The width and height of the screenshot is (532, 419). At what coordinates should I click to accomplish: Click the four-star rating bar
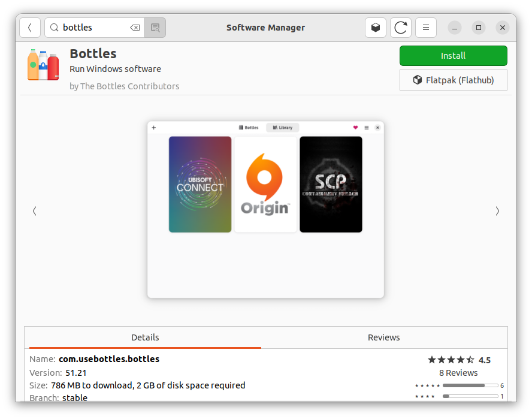tap(470, 396)
